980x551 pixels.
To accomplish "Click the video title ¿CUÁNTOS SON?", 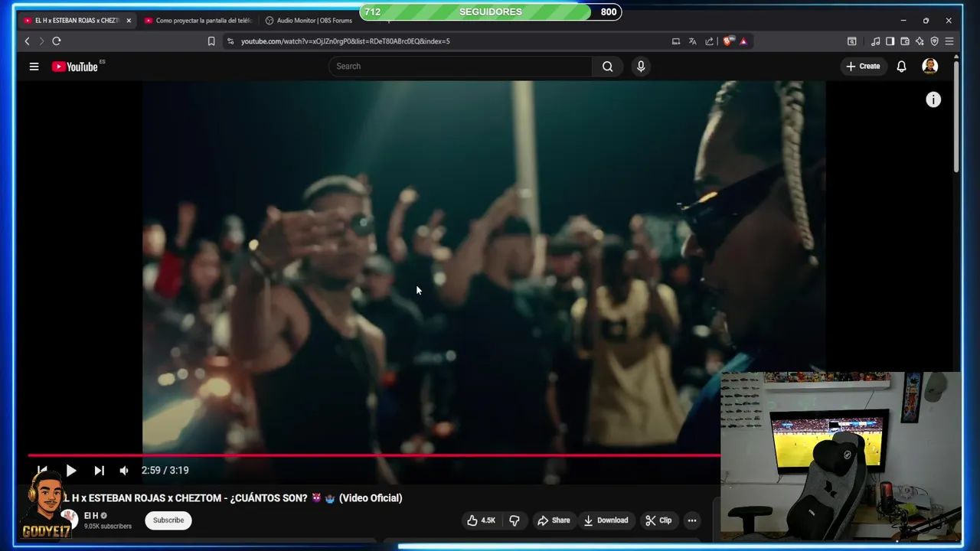I will point(233,498).
